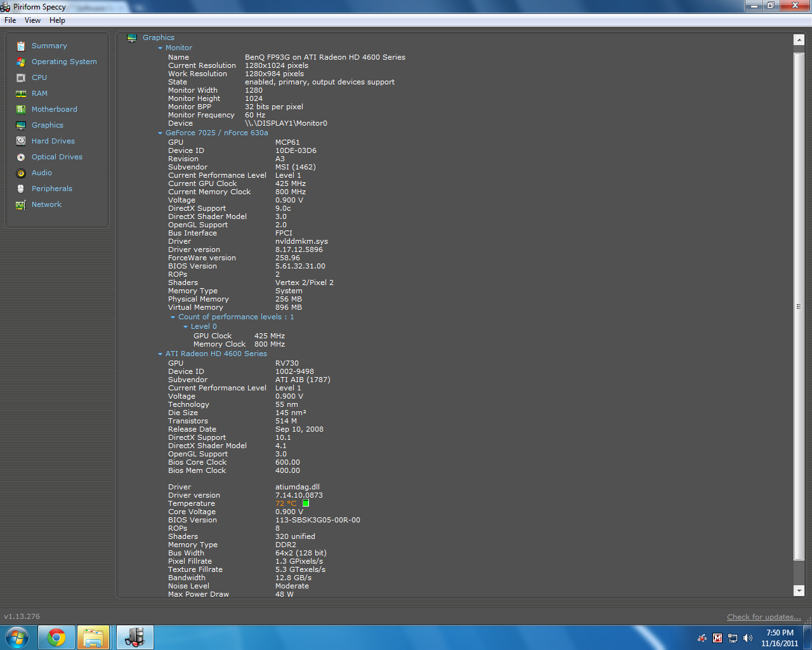The width and height of the screenshot is (812, 650).
Task: Open the CPU section
Action: [x=39, y=77]
